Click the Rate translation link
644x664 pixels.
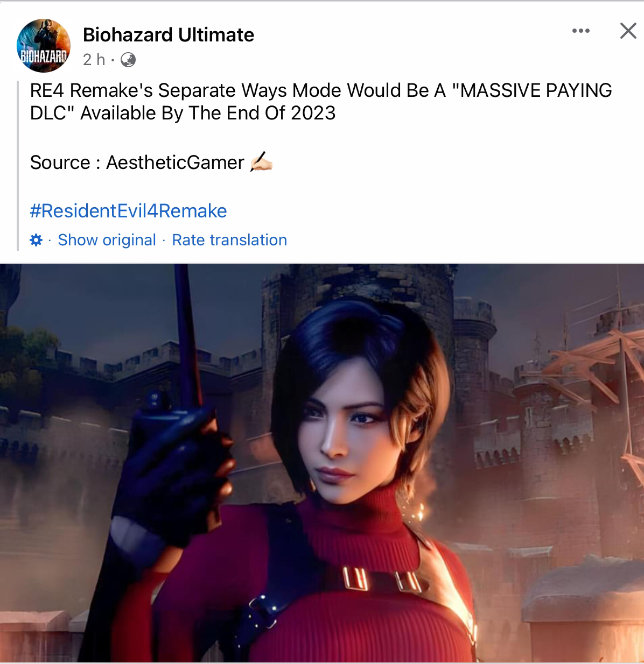tap(229, 240)
